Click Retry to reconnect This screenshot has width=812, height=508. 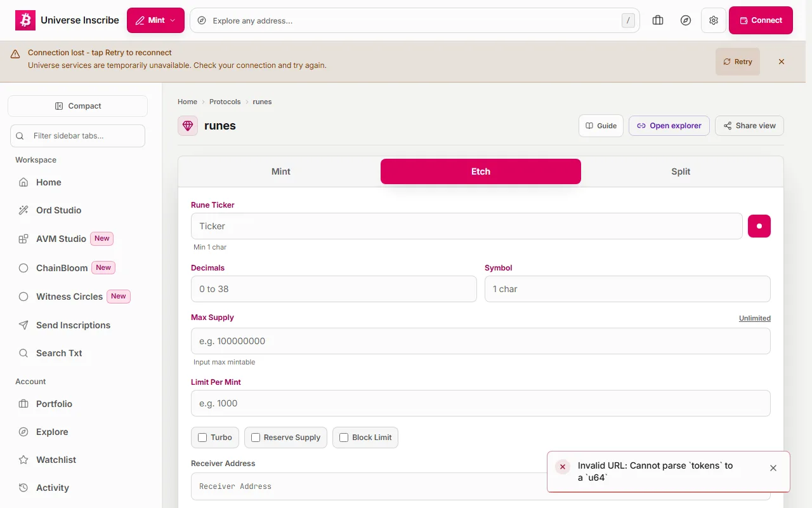[738, 62]
